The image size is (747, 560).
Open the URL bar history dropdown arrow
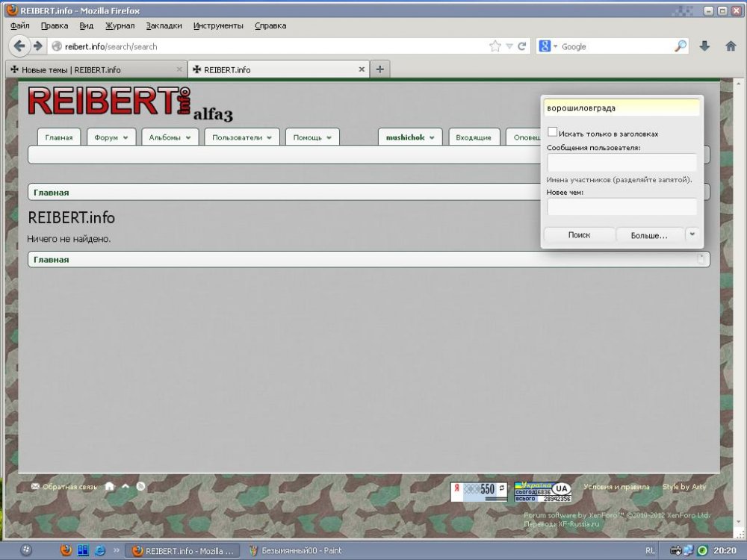pos(509,46)
